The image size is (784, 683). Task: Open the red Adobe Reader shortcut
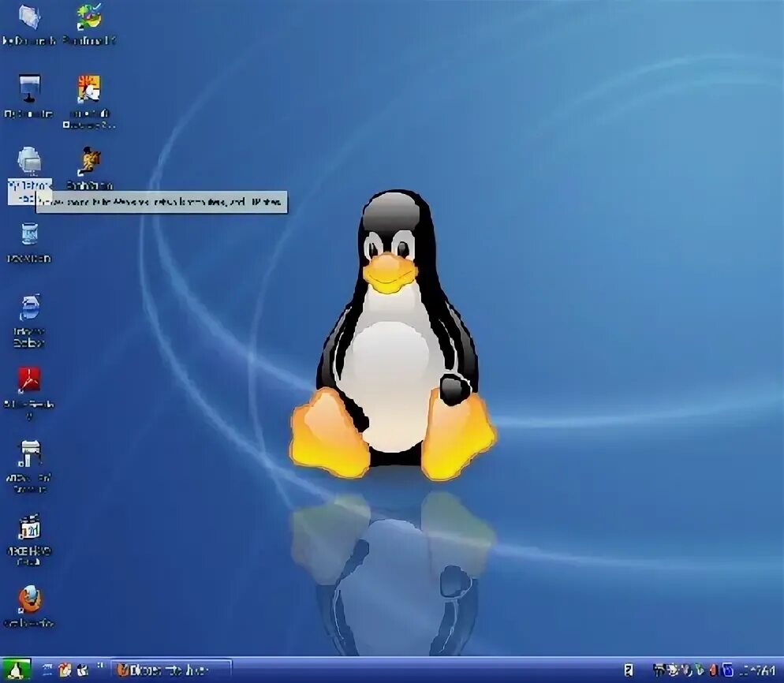pos(29,380)
